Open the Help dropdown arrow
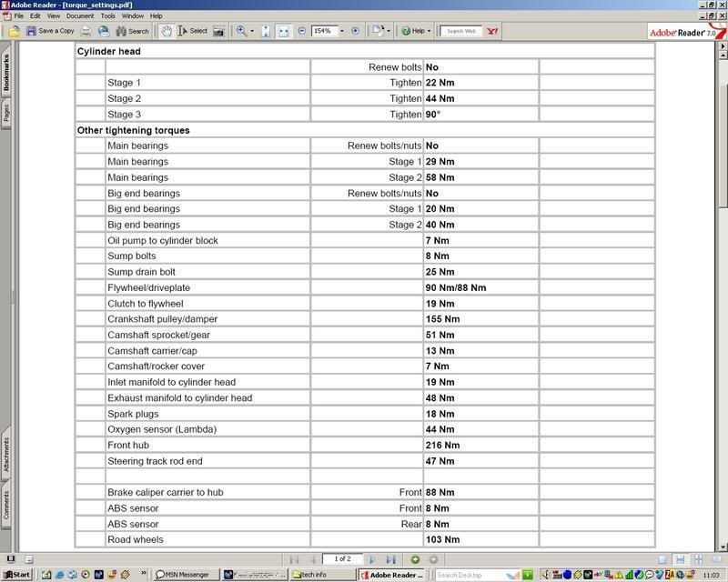Screen dimensions: 728x582 point(429,31)
